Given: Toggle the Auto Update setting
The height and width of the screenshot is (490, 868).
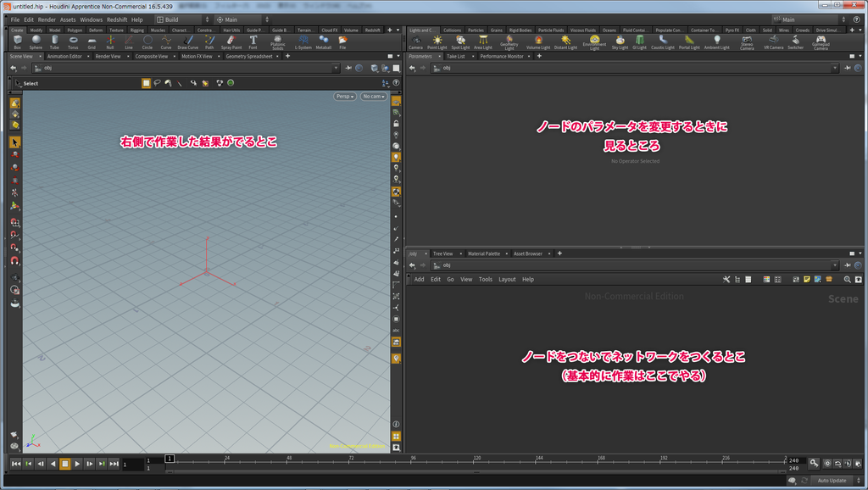Looking at the screenshot, I should [832, 481].
